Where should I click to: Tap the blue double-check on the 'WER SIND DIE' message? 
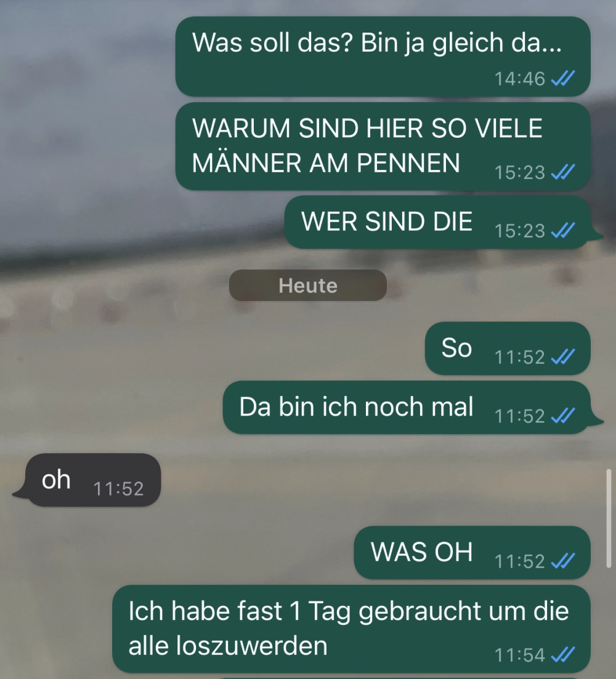tap(562, 230)
